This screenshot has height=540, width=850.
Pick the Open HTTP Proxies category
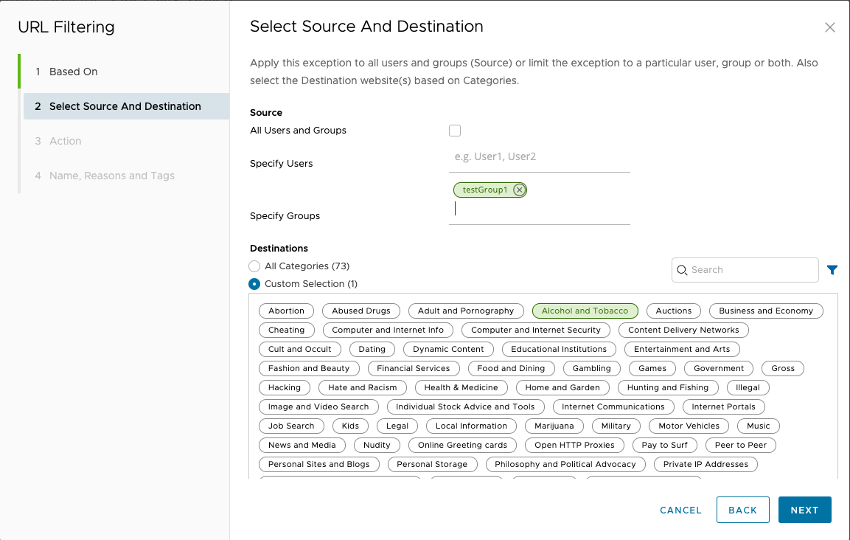(575, 445)
